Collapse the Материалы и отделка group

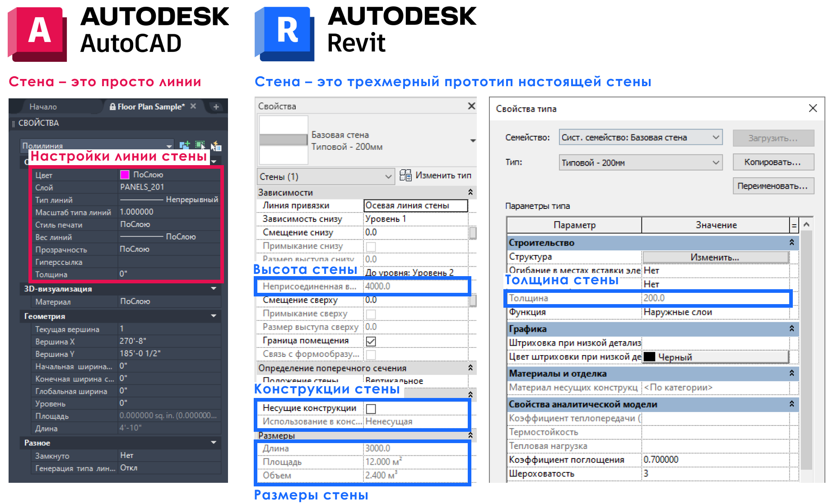791,373
